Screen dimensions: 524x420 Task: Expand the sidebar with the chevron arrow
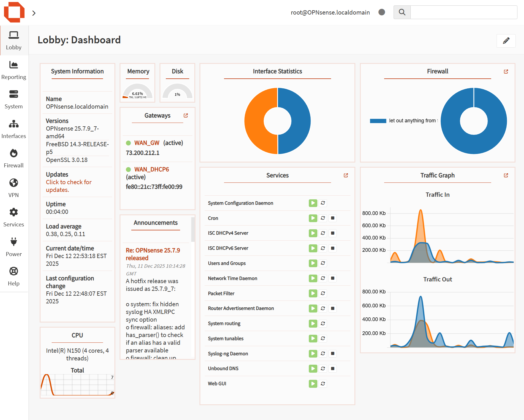pos(34,13)
